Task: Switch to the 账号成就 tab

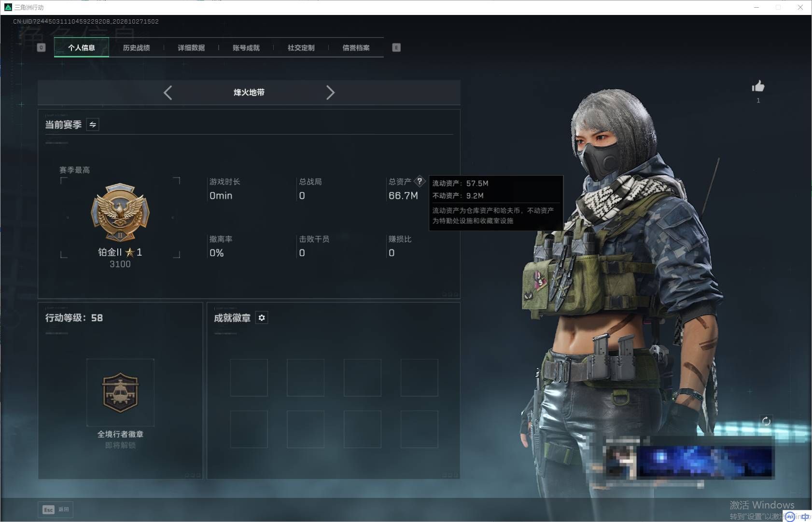Action: pyautogui.click(x=246, y=48)
